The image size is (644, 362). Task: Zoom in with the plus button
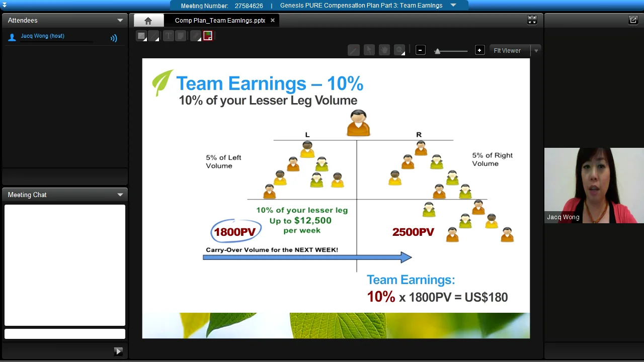[479, 50]
